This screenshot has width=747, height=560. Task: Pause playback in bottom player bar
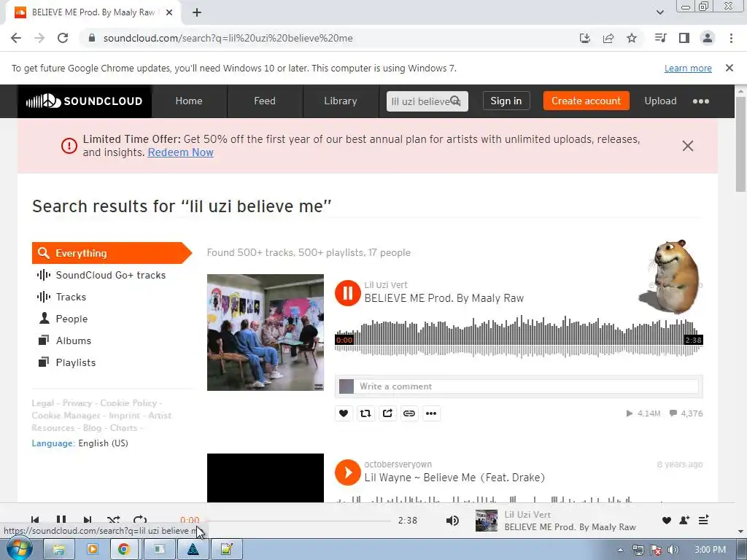tap(61, 520)
